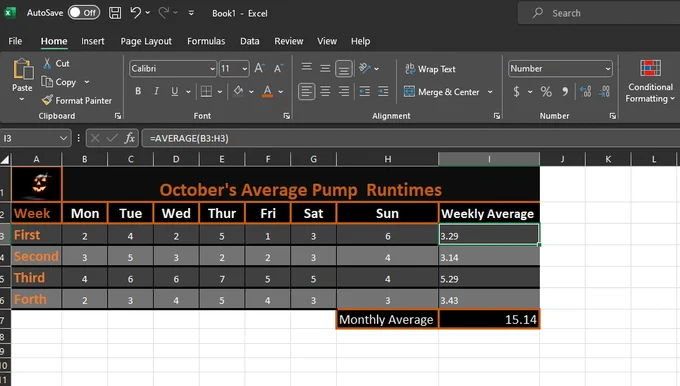This screenshot has height=386, width=680.
Task: Toggle Underline formatting
Action: click(174, 92)
